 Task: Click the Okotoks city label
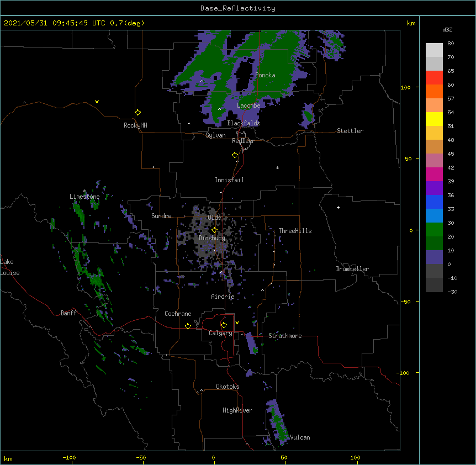click(x=228, y=387)
